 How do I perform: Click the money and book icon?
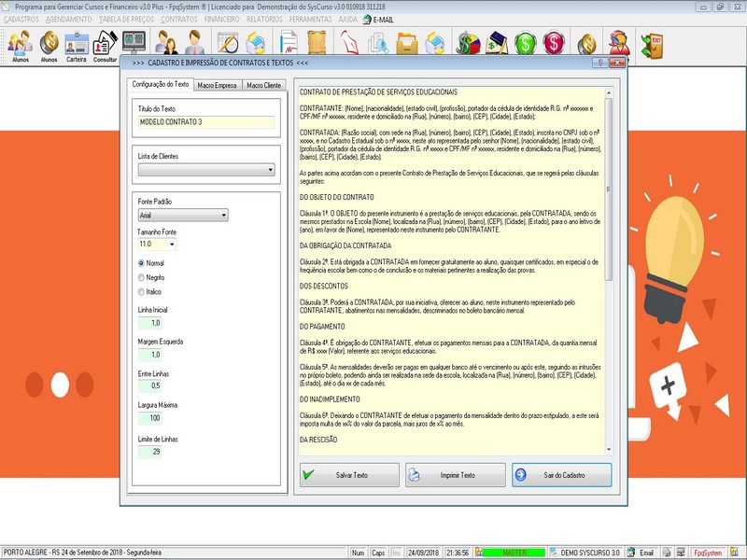click(497, 43)
